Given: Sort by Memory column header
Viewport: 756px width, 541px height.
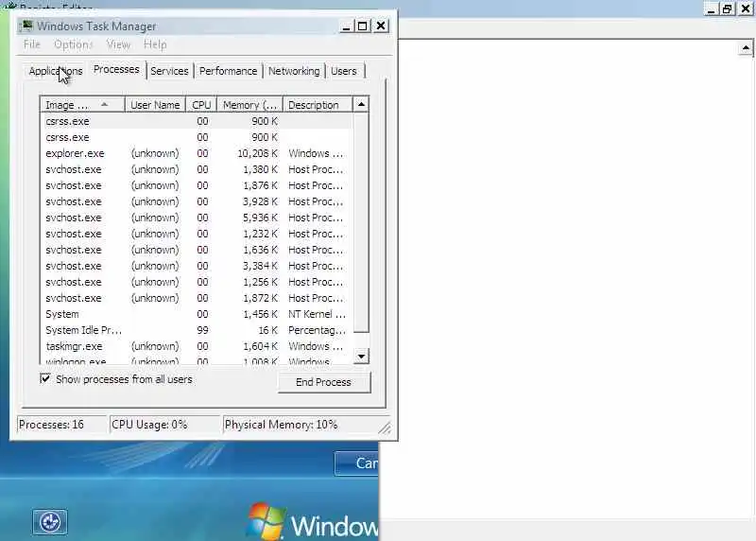Looking at the screenshot, I should tap(249, 105).
